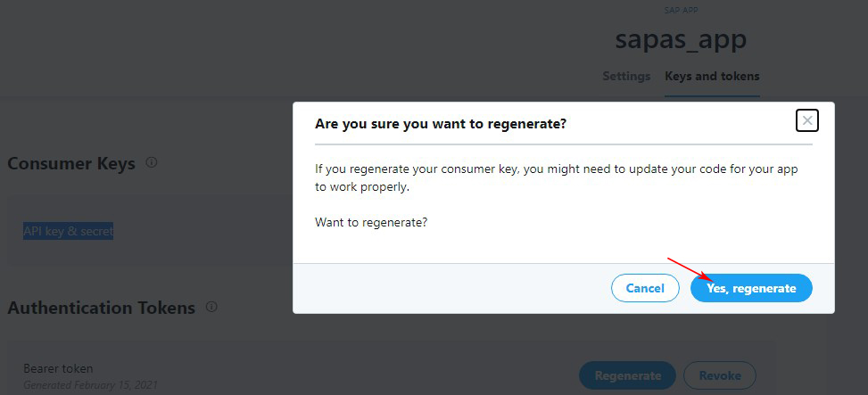Screen dimensions: 868x395
Task: Confirm with the Yes, regenerate button
Action: pyautogui.click(x=751, y=288)
